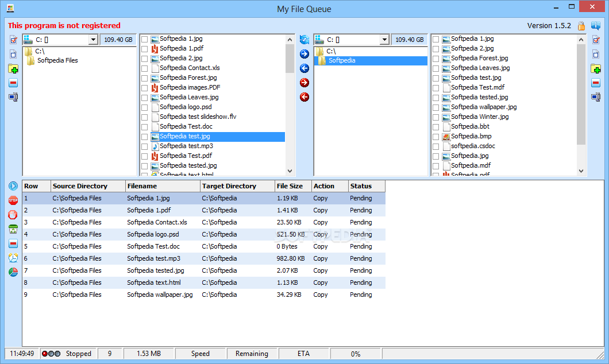Sort queue by File Size header
Viewport: 609px width, 364px height.
(x=293, y=186)
